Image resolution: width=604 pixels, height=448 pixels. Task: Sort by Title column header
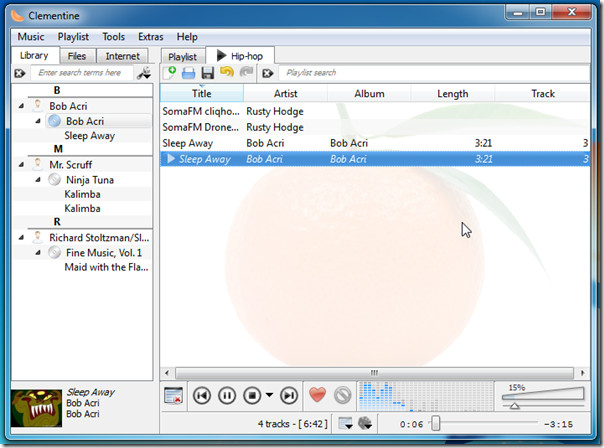point(202,94)
